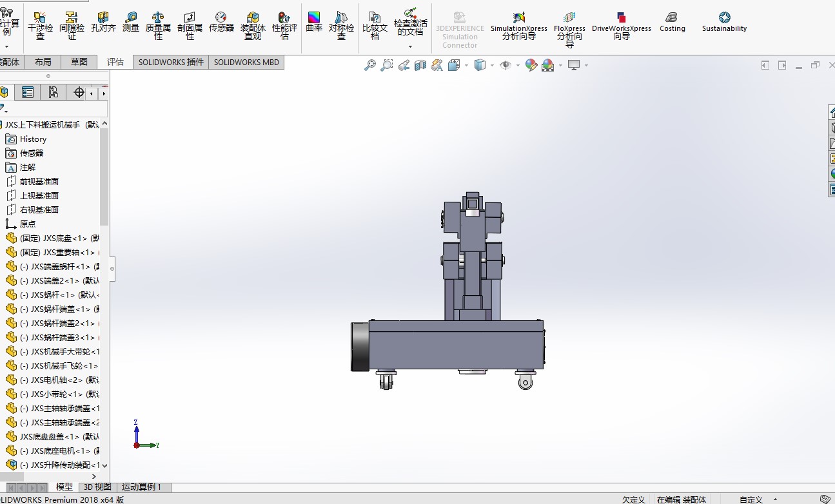835x504 pixels.
Task: Launch FloXpress analysis wizard
Action: tap(569, 30)
